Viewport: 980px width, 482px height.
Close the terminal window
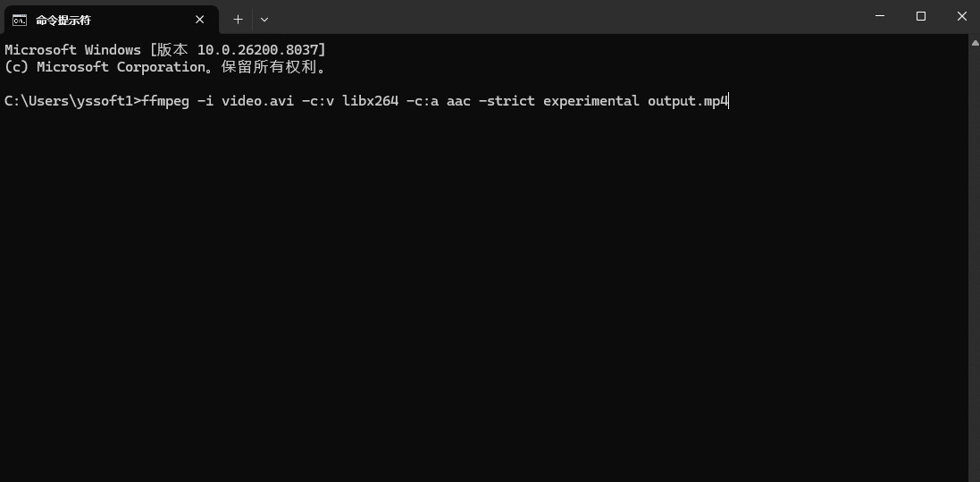962,16
